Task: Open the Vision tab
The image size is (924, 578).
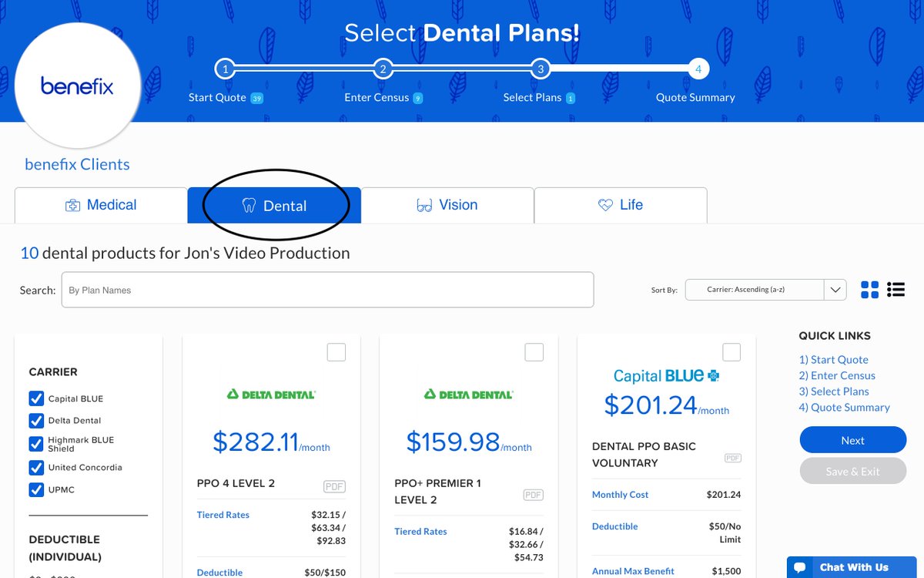Action: [x=447, y=205]
